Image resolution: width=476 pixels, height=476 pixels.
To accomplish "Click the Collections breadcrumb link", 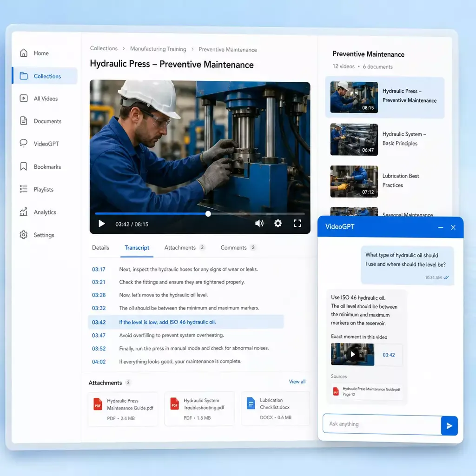I will [x=104, y=48].
